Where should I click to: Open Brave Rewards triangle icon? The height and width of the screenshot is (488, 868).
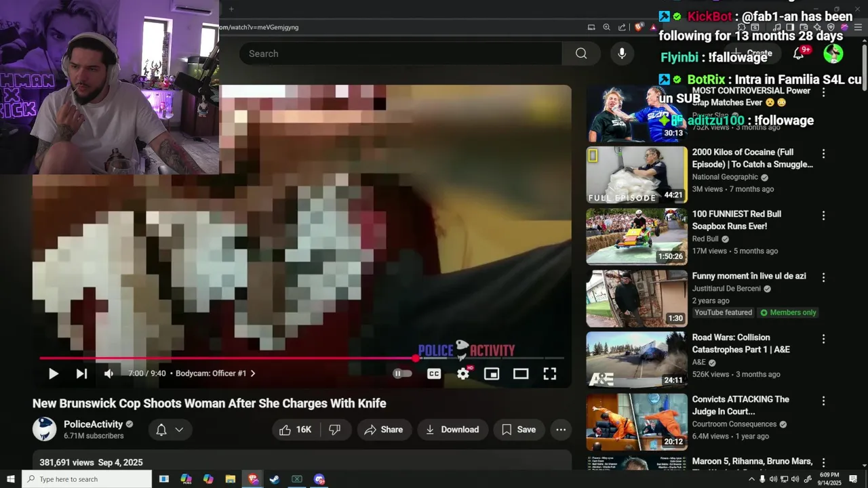(x=653, y=27)
